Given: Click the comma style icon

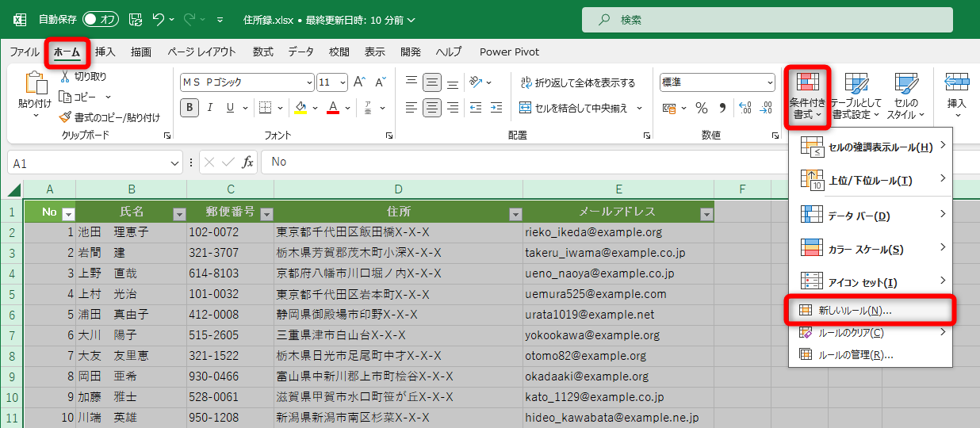Looking at the screenshot, I should tap(722, 108).
